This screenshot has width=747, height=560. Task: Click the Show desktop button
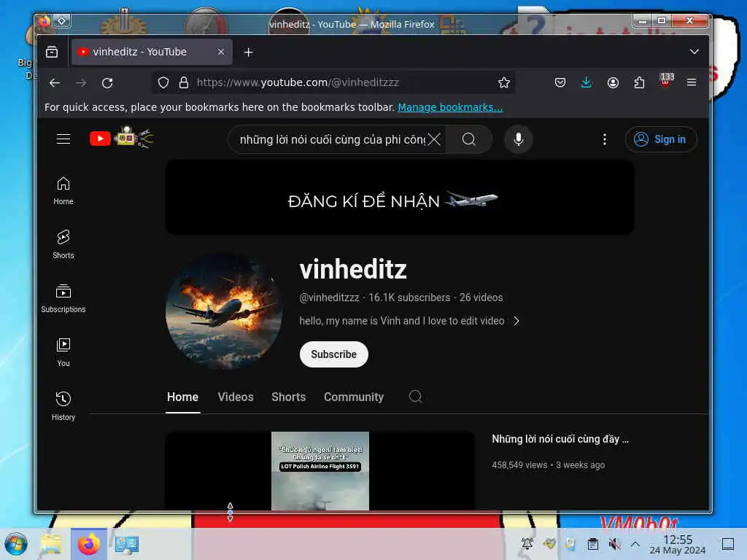[x=727, y=544]
